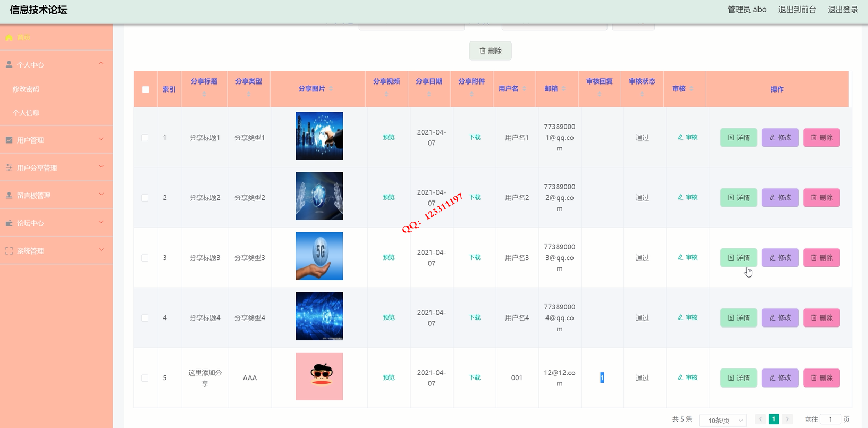Click the city skyline thumbnail of 分享标题1
This screenshot has height=428, width=868.
click(319, 136)
